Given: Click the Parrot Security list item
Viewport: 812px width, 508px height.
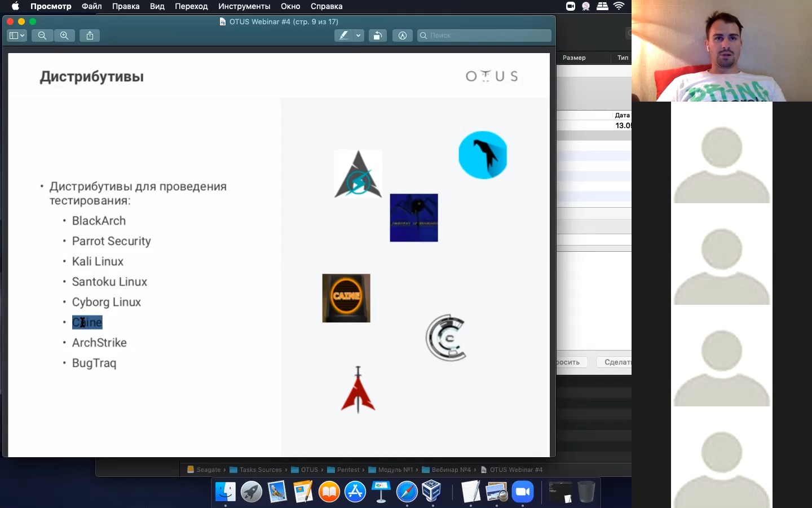Looking at the screenshot, I should [111, 241].
